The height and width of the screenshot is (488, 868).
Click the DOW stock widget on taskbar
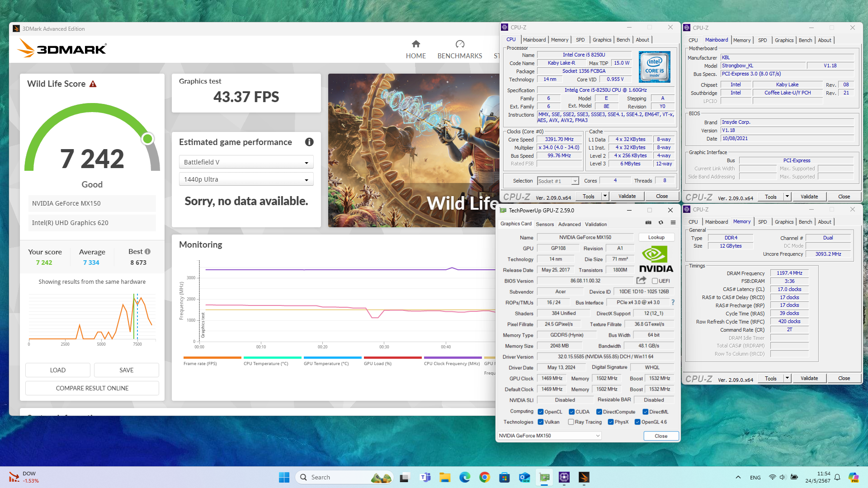click(x=24, y=477)
